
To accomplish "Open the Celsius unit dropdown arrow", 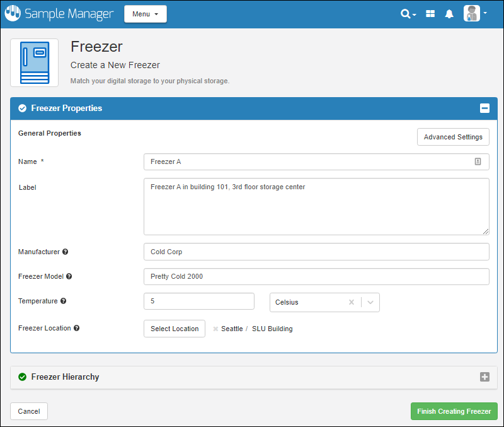I will click(370, 302).
